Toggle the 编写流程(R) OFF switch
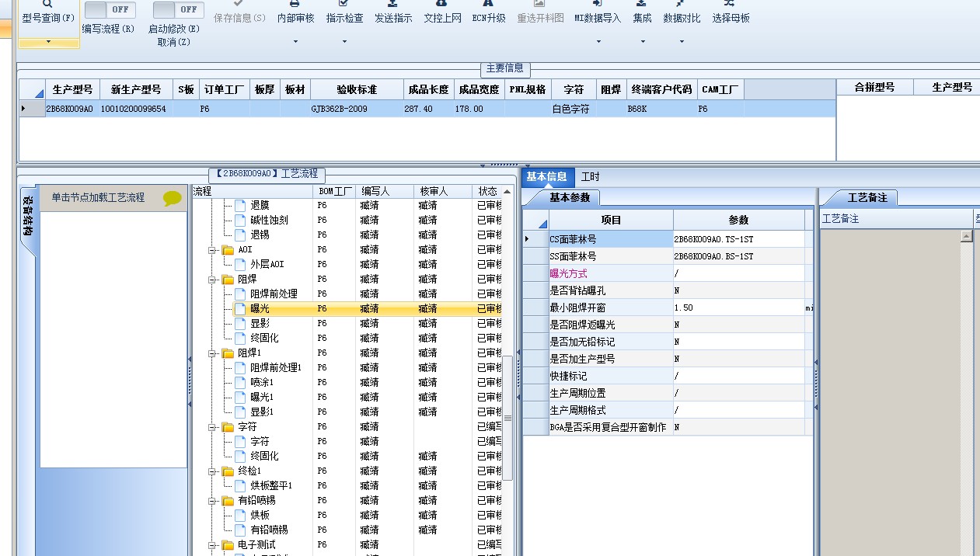Image resolution: width=980 pixels, height=556 pixels. click(110, 9)
